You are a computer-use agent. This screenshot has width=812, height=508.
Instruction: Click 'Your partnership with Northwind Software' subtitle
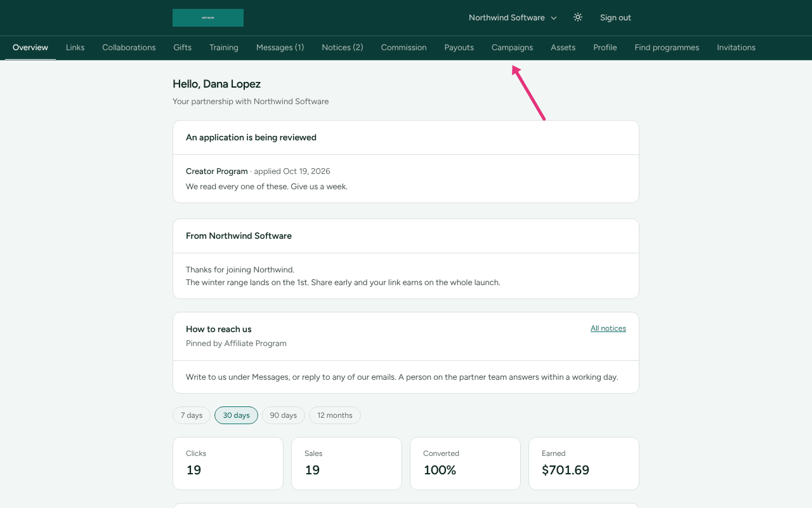(x=251, y=102)
